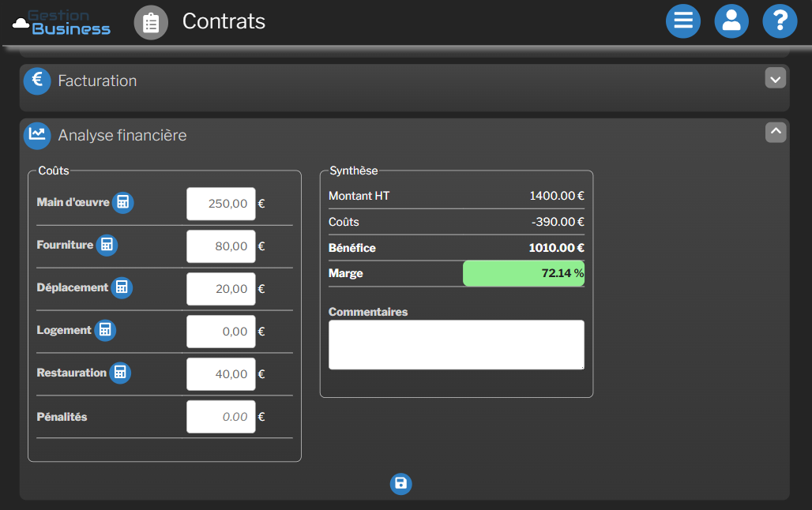This screenshot has height=510, width=812.
Task: Click inside the Commentaires text area
Action: pyautogui.click(x=456, y=345)
